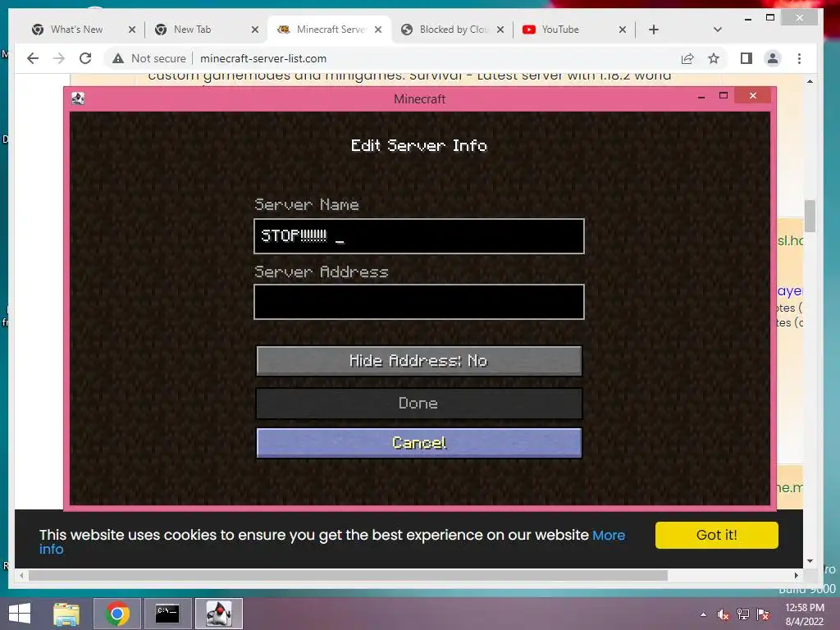This screenshot has width=840, height=630.
Task: Switch to the YouTube tab
Action: pyautogui.click(x=560, y=30)
